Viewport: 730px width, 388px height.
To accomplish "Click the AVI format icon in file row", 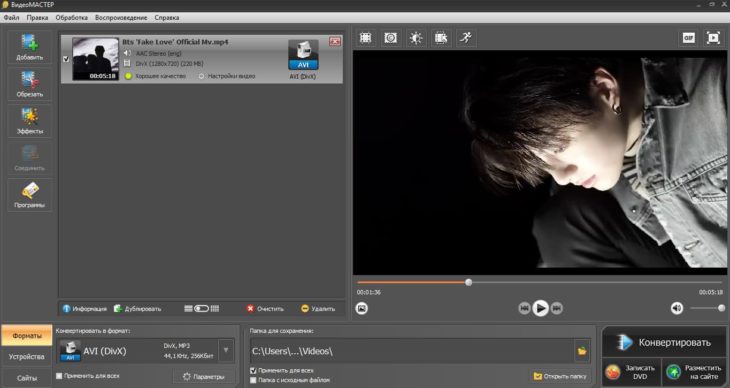I will pyautogui.click(x=303, y=55).
